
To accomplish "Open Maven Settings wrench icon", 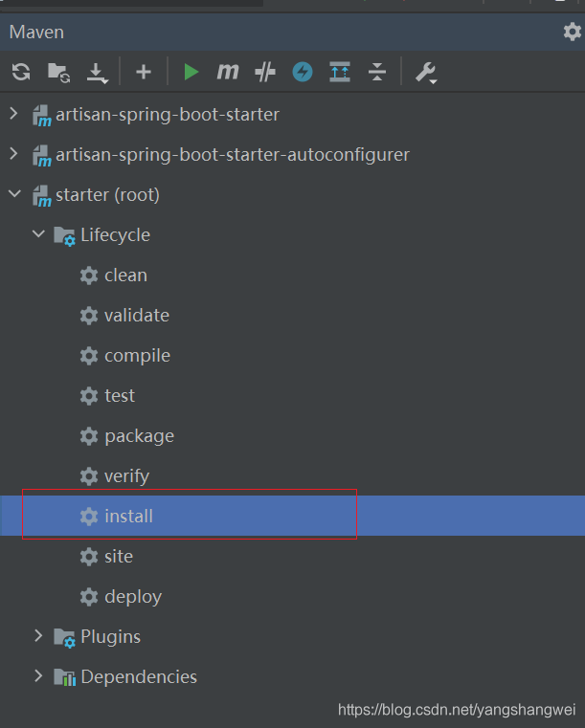I will [x=426, y=72].
